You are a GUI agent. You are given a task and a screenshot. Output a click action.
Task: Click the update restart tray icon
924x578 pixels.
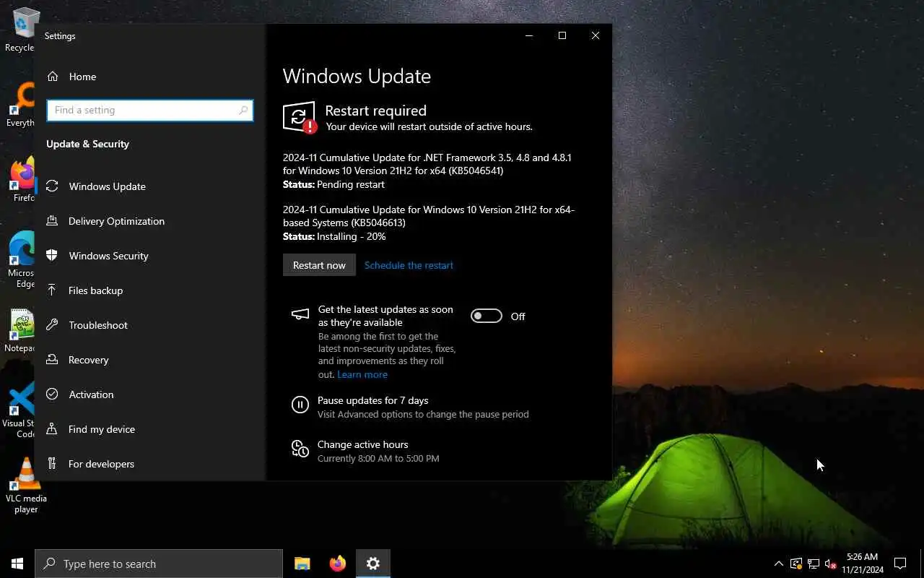pos(796,564)
